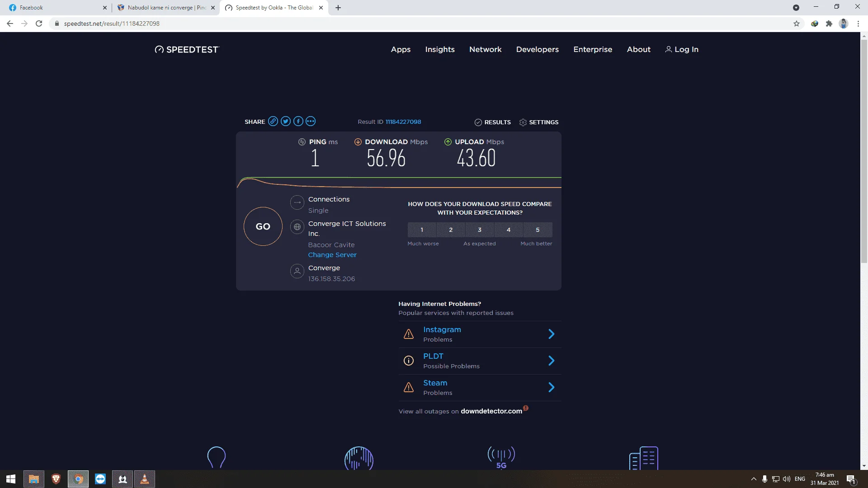Open the About menu
This screenshot has width=868, height=488.
click(639, 50)
